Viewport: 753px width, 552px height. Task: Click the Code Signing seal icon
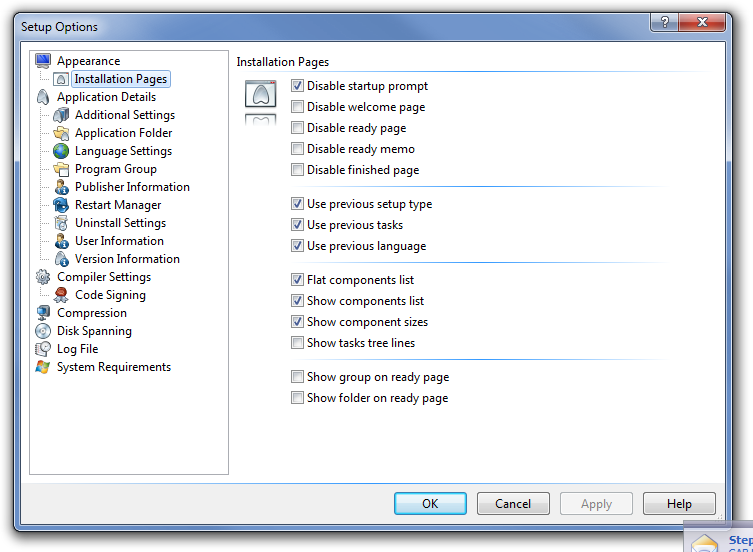tap(61, 295)
